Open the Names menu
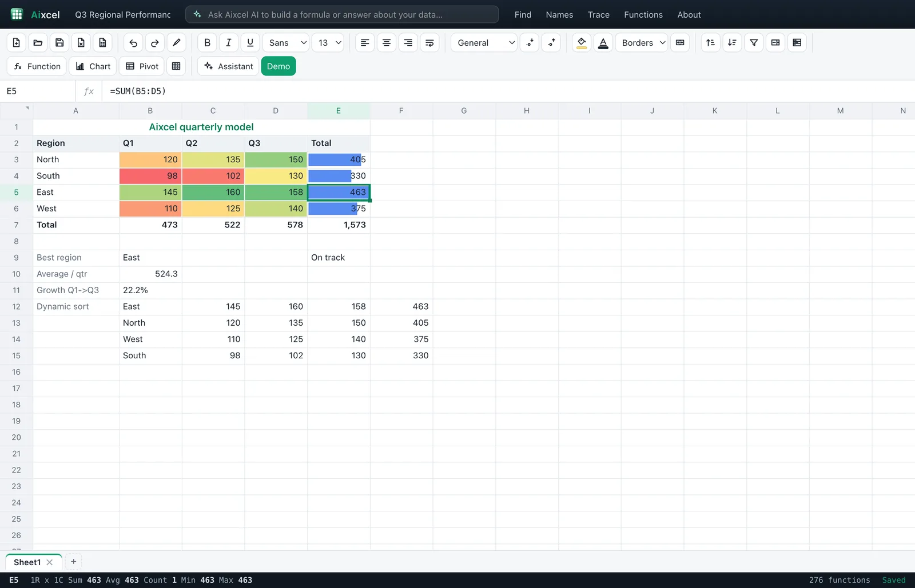This screenshot has width=915, height=588. (559, 14)
